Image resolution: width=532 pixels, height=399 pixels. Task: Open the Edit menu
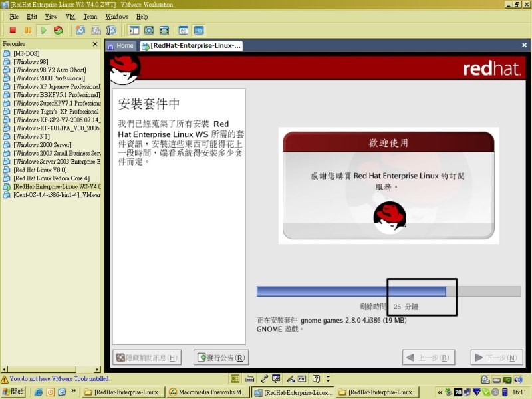[x=32, y=17]
